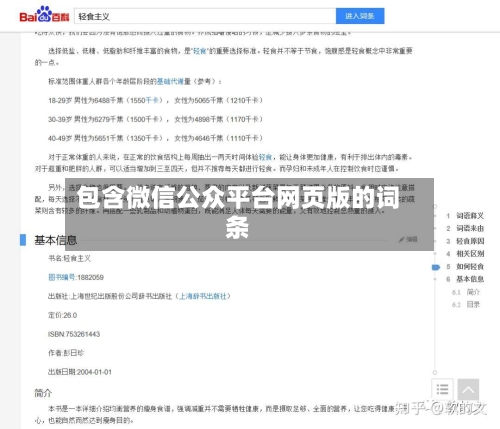This screenshot has width=500, height=429.
Task: Click the back-to-top arrow button
Action: (468, 389)
